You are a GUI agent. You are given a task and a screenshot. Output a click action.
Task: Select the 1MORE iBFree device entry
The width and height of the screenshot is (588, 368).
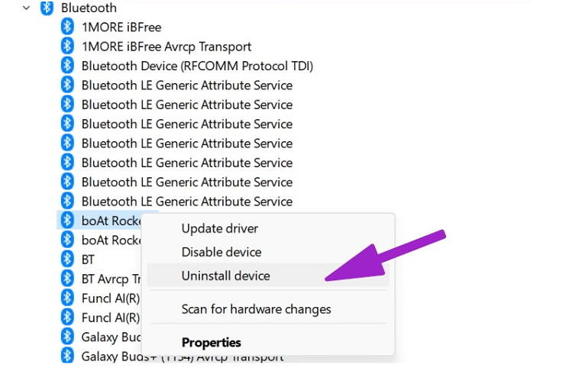coord(121,27)
